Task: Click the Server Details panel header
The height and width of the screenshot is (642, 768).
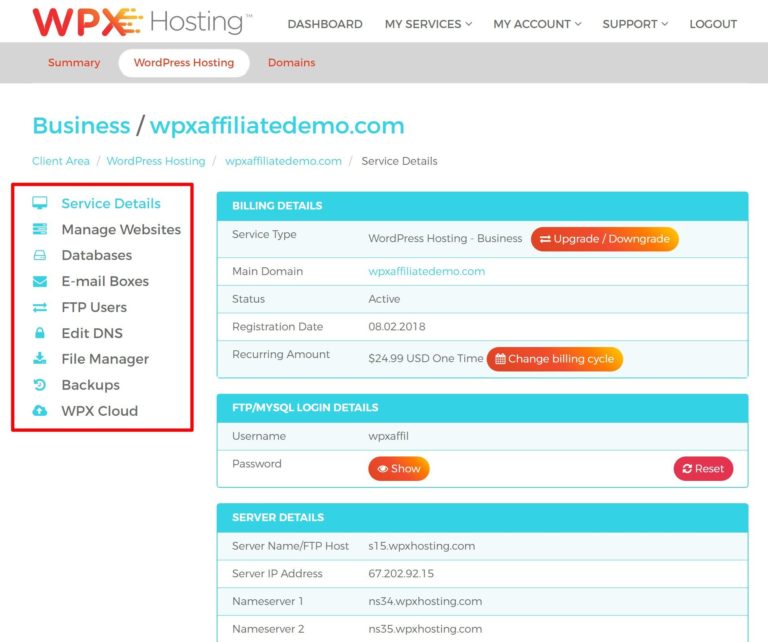Action: coord(482,517)
